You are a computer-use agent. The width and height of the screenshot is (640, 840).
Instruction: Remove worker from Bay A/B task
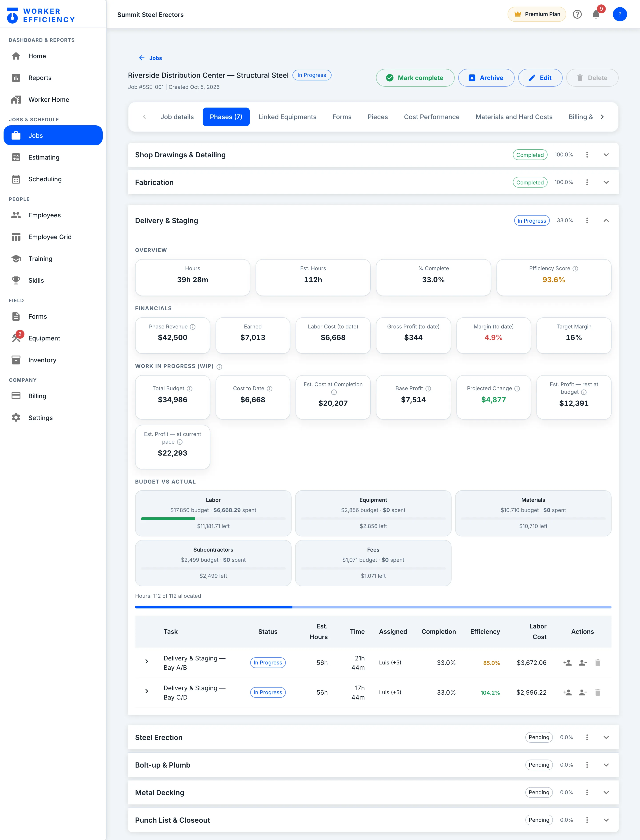click(582, 662)
